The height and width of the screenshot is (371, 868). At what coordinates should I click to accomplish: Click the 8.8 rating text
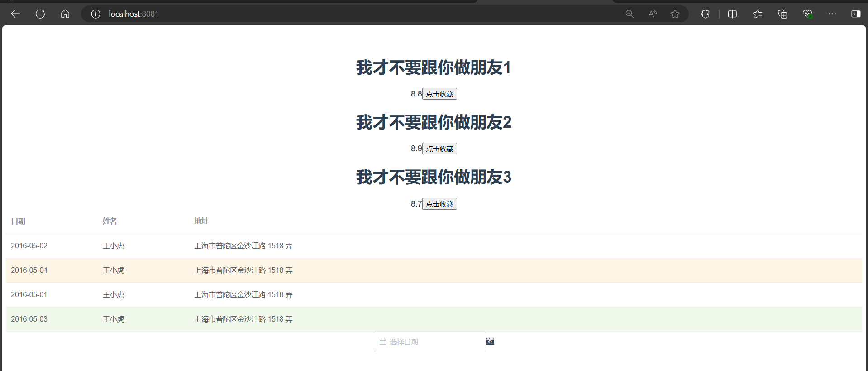pos(416,94)
